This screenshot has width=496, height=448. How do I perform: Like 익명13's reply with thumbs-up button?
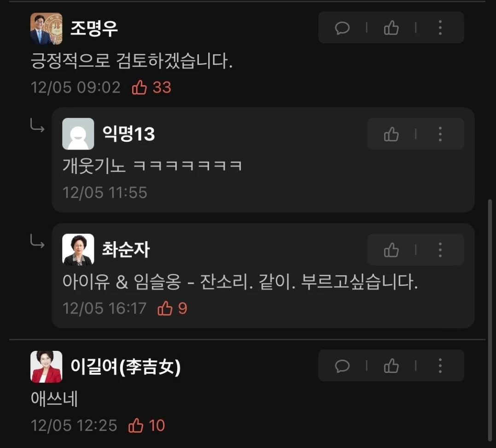tap(391, 134)
